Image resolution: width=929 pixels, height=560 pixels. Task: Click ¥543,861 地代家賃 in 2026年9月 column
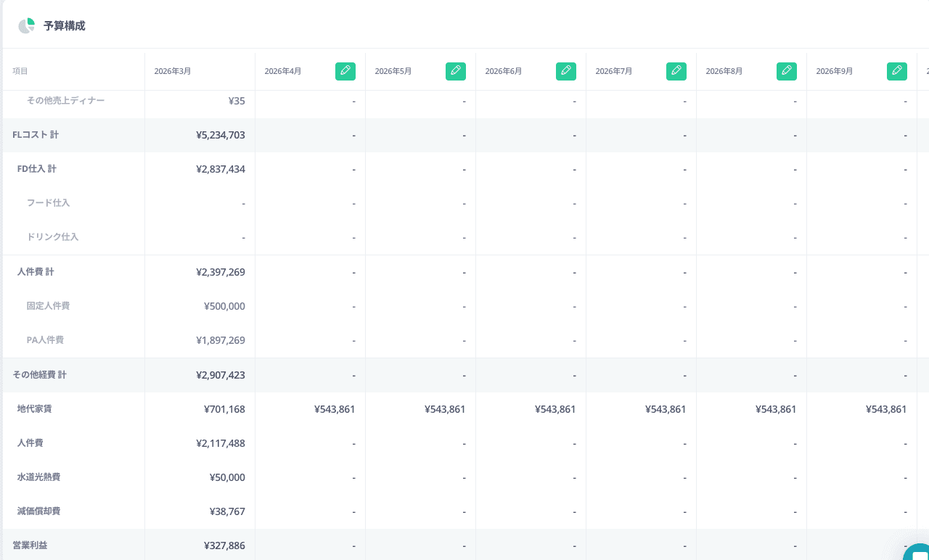[886, 409]
